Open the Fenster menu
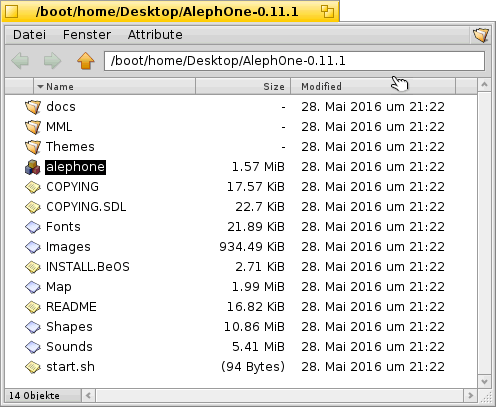 (87, 35)
